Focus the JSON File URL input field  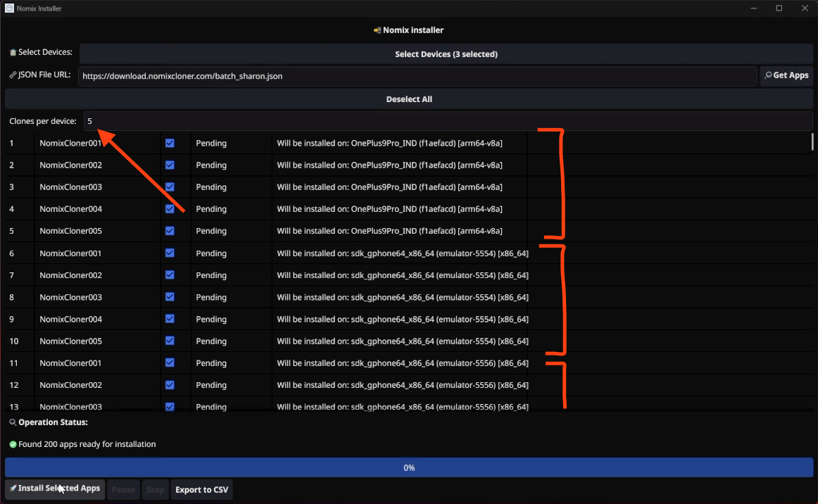[x=417, y=76]
